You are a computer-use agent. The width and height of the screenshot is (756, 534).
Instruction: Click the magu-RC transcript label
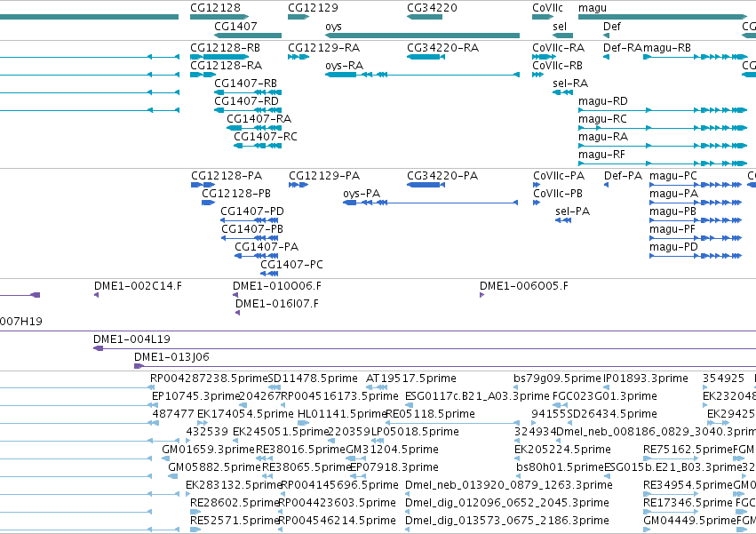[602, 119]
